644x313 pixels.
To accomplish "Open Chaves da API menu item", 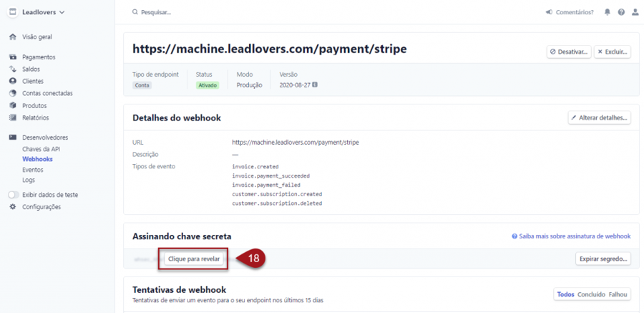I will tap(41, 149).
